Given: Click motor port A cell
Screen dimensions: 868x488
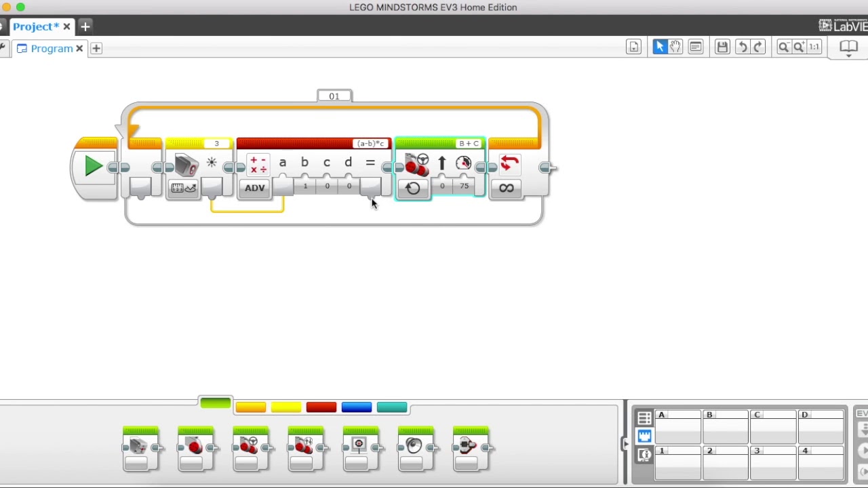Looking at the screenshot, I should click(678, 427).
